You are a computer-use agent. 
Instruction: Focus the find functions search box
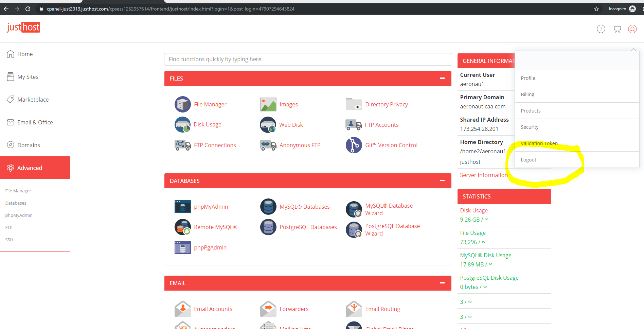click(x=308, y=59)
